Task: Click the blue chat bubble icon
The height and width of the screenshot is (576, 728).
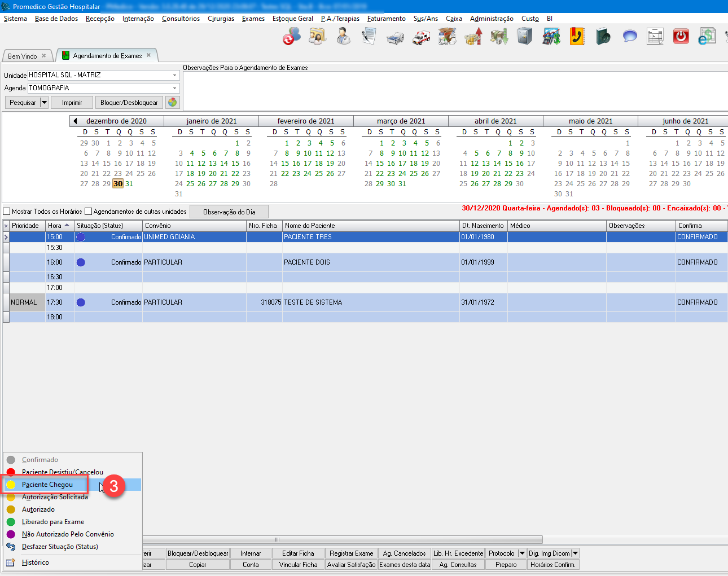Action: [629, 37]
